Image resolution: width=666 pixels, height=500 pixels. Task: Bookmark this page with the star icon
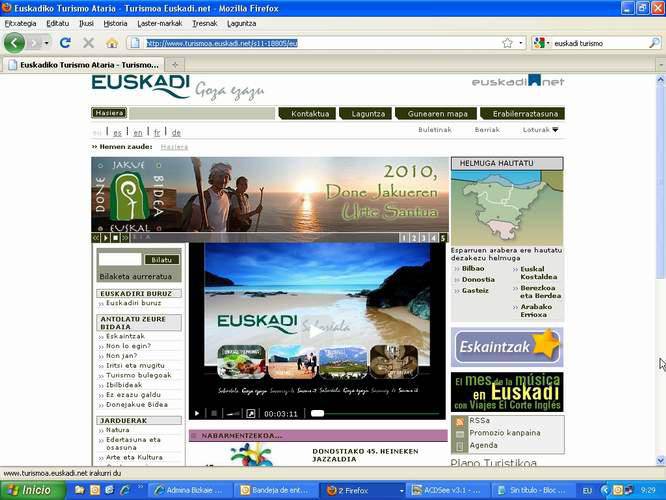pyautogui.click(x=507, y=43)
